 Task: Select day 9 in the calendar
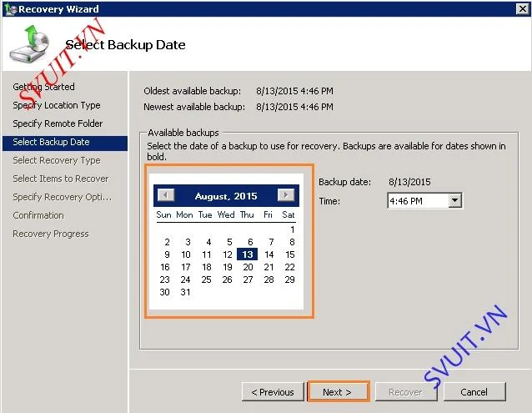point(167,254)
